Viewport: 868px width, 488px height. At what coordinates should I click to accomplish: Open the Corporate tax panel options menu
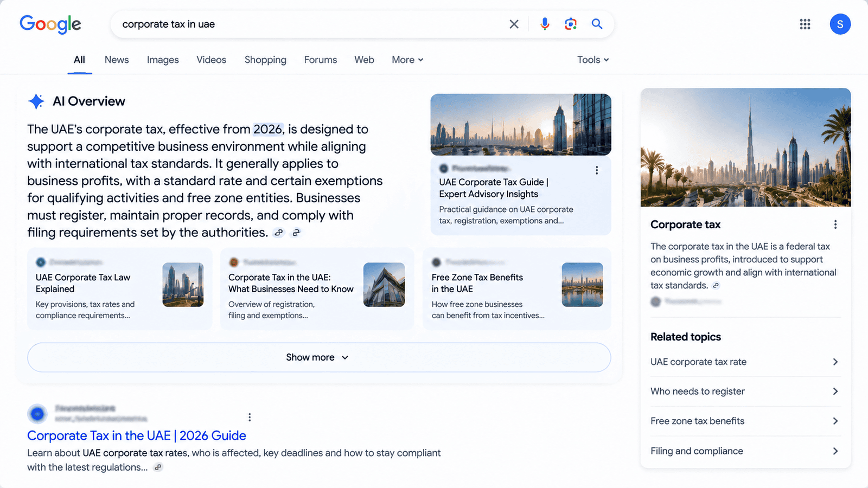coord(835,224)
